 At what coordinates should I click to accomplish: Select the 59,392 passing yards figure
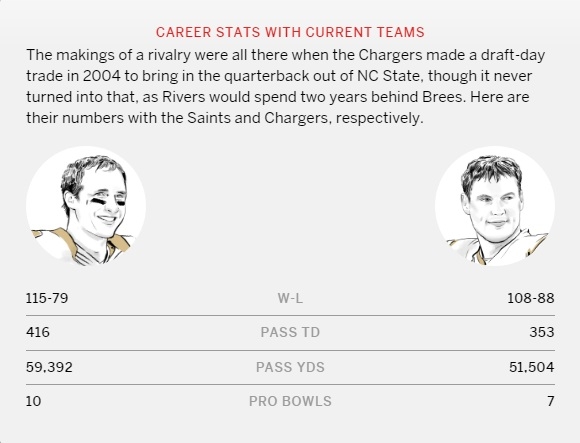point(49,367)
